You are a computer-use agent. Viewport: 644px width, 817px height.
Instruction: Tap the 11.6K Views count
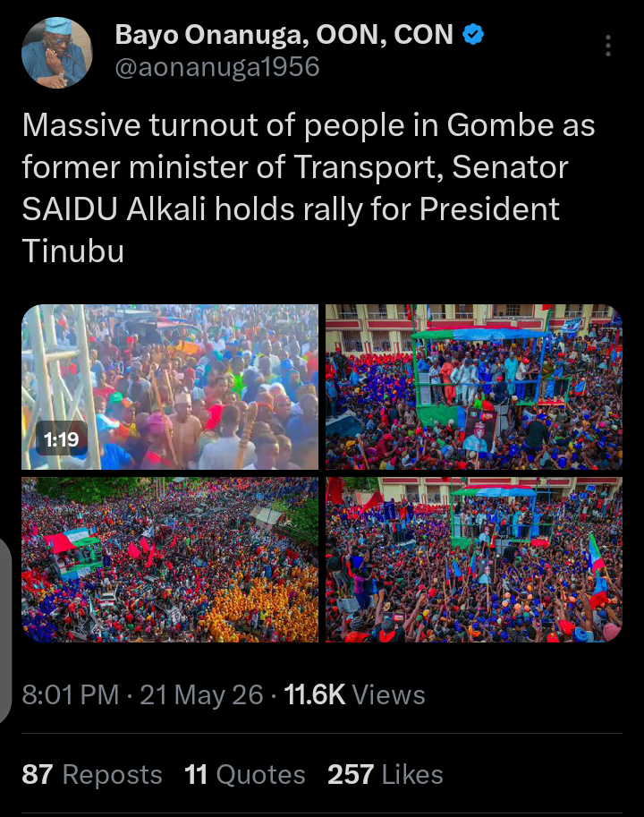[354, 694]
